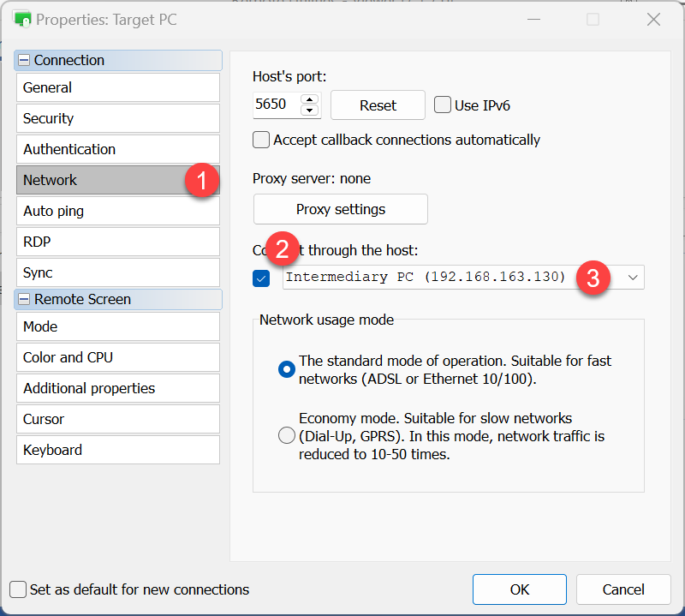Select Economy mode radio button
This screenshot has height=616, width=685.
coord(287,436)
